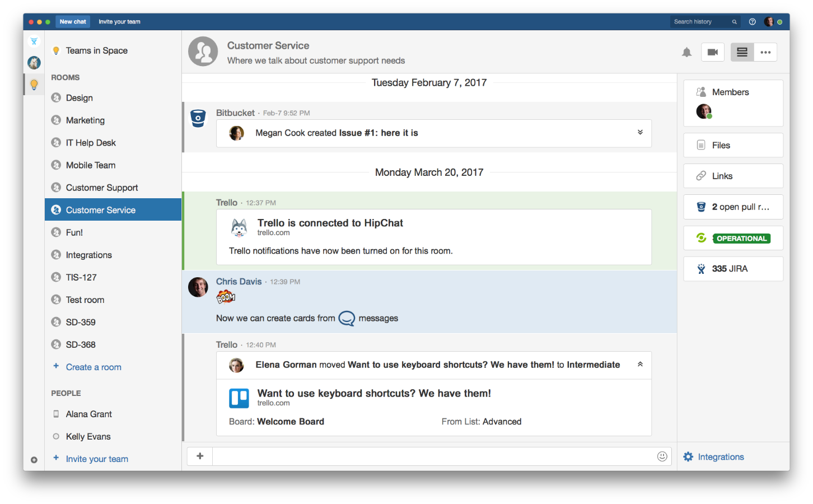Viewport: 813px width, 504px height.
Task: Expand the Bitbucket issue message card
Action: pyautogui.click(x=640, y=133)
